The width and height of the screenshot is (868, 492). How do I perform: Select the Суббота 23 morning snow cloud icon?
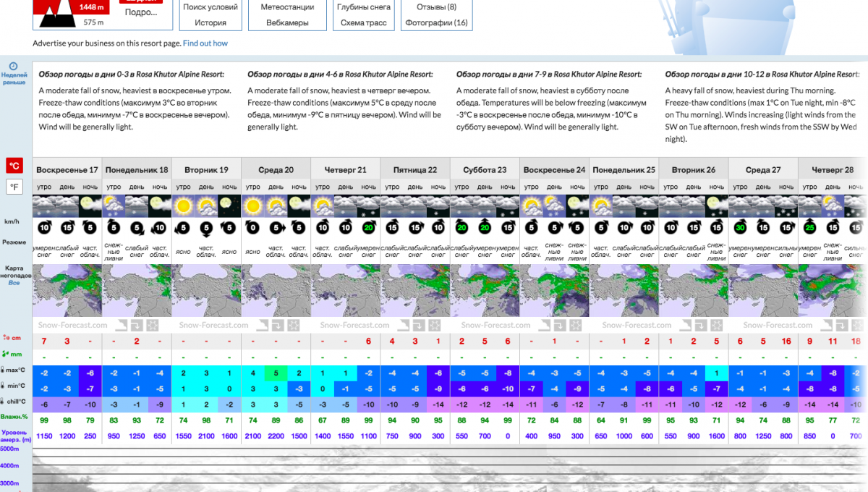click(461, 205)
